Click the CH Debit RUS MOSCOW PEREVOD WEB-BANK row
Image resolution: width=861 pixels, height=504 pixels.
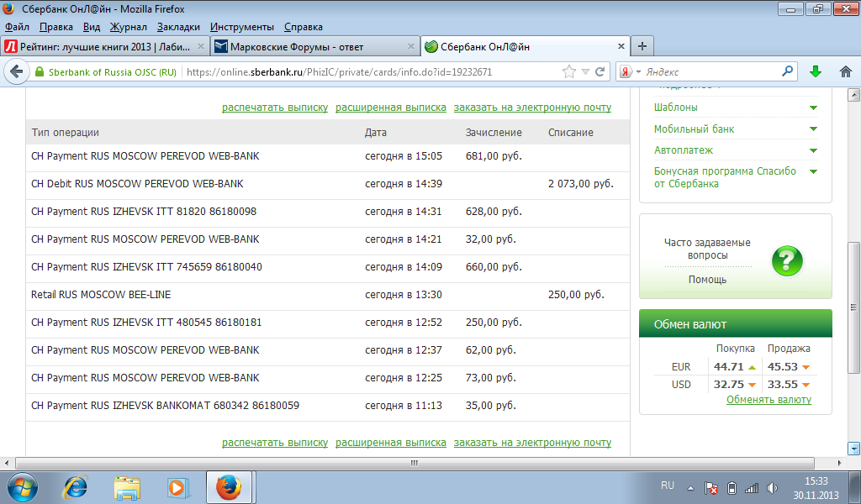pos(328,184)
